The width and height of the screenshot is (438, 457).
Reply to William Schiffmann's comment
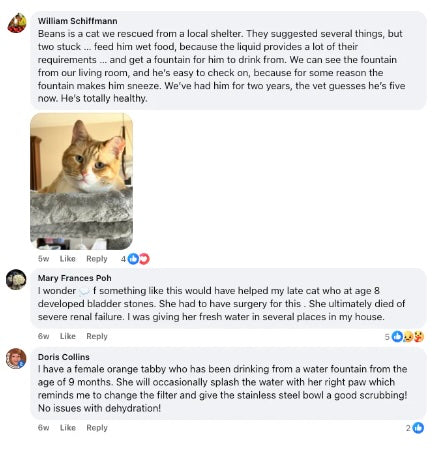tap(97, 259)
